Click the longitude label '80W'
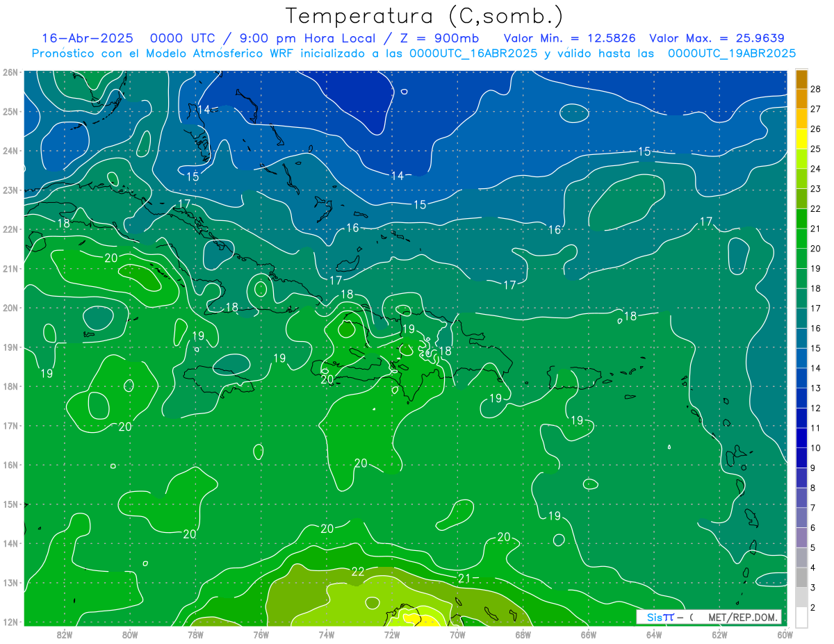 pos(129,634)
